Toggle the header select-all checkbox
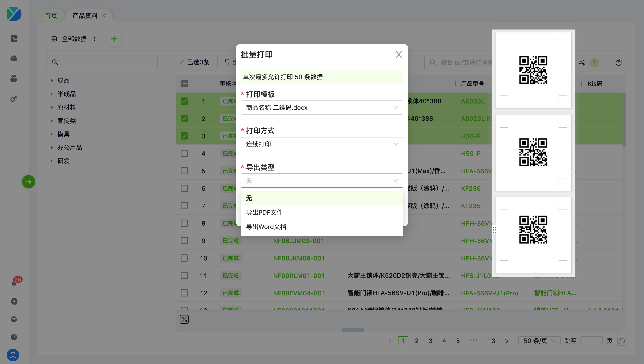 (x=184, y=83)
